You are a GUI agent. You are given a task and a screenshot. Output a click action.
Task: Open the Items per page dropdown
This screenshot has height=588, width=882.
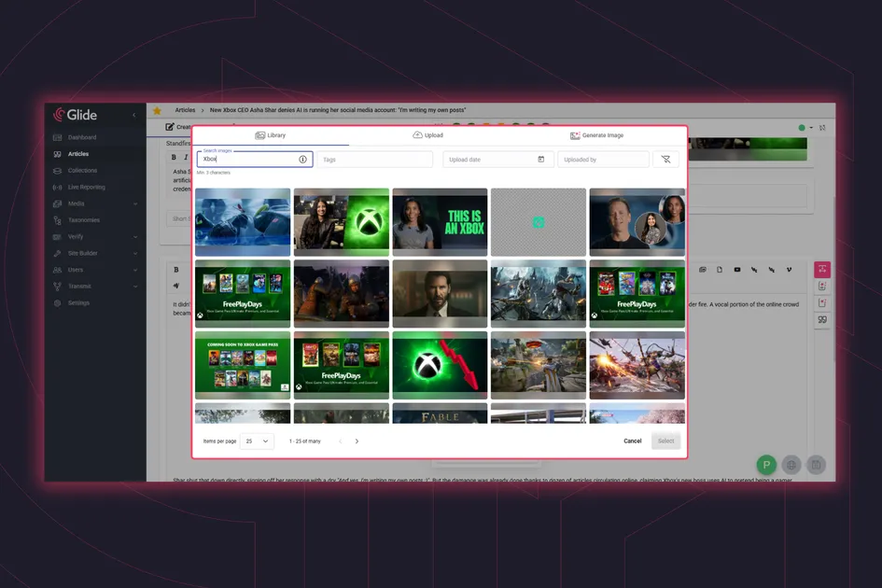257,441
